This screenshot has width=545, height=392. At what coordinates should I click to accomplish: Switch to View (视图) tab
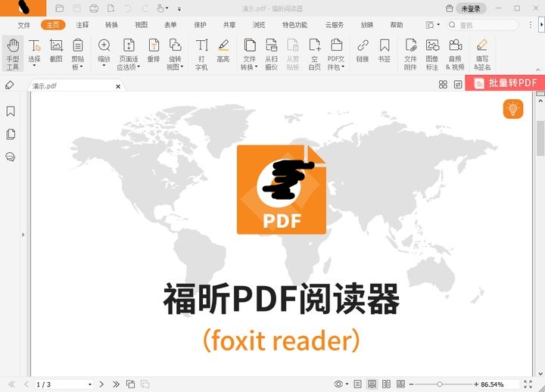(x=141, y=25)
